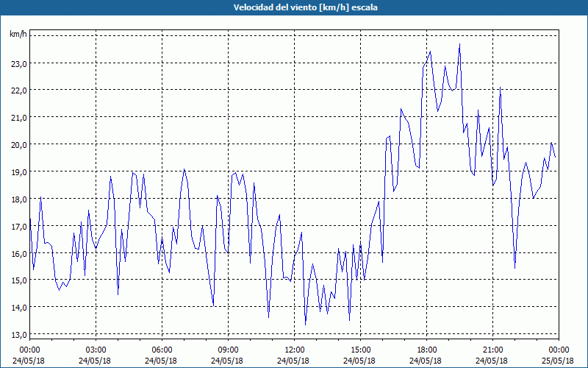Select the 18,0 y-axis value
The height and width of the screenshot is (368, 588).
pos(20,199)
